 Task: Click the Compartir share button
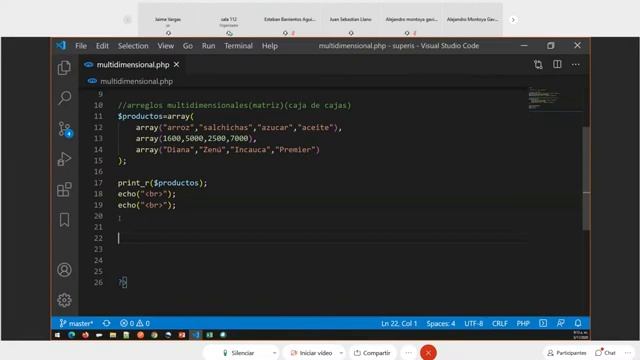372,353
